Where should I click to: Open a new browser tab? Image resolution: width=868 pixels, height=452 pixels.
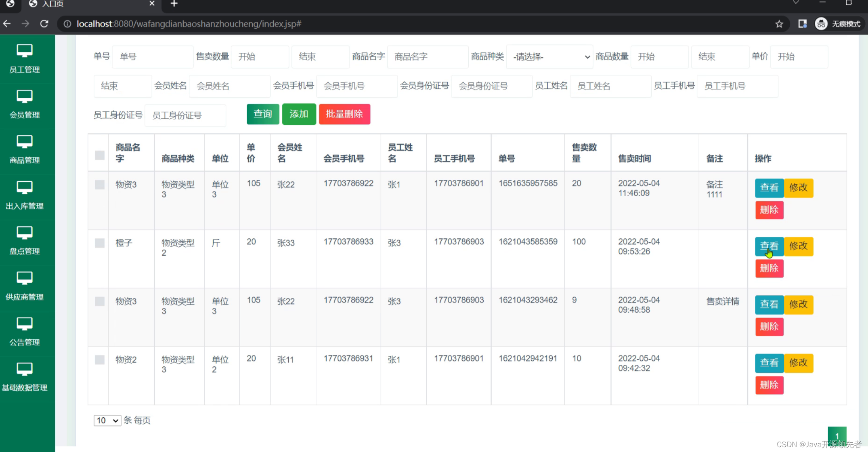[174, 4]
